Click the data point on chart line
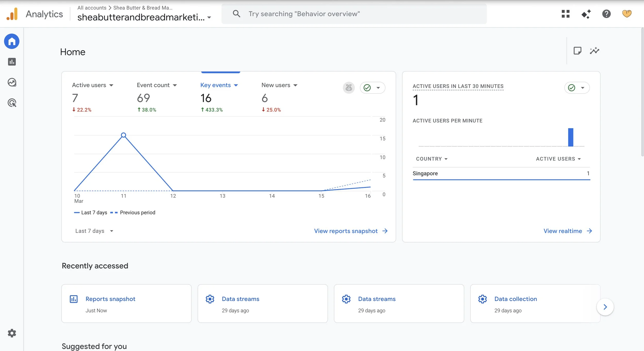644x351 pixels. (123, 135)
